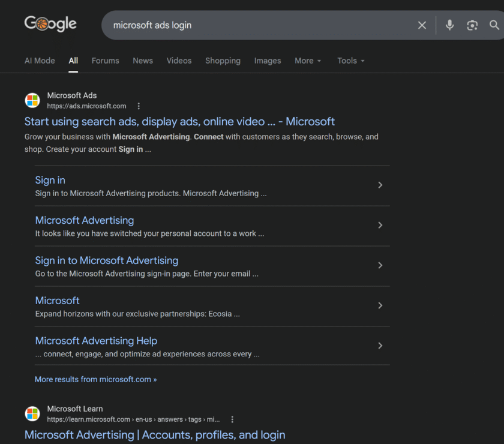Start voice search with microphone icon
This screenshot has width=504, height=444.
449,25
